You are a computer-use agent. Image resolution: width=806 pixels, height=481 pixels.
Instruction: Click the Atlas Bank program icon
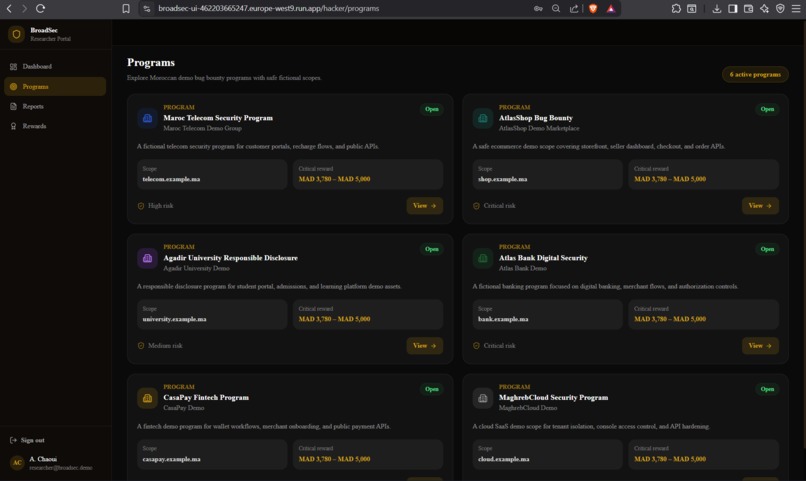(x=483, y=258)
